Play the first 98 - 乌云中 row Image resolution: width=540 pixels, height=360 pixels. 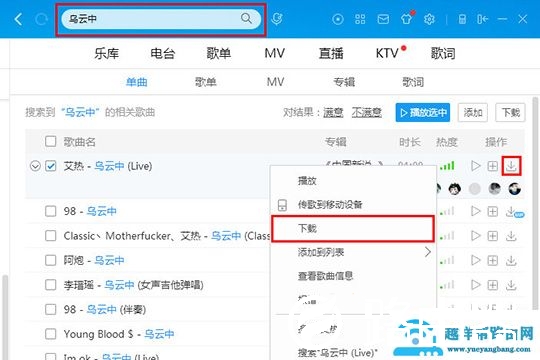(476, 211)
